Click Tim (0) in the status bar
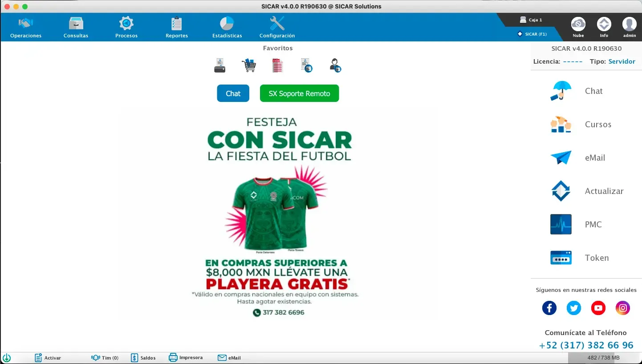This screenshot has height=364, width=642. 105,358
